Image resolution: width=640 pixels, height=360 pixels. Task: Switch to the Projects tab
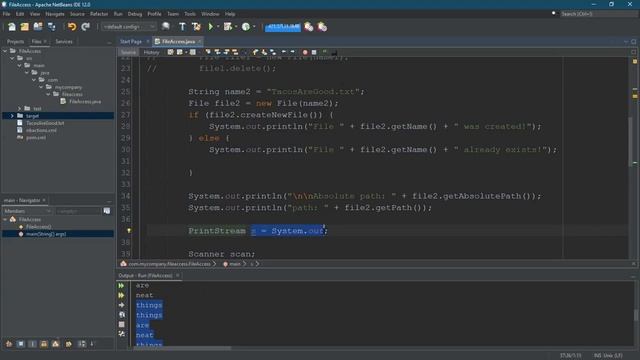[x=15, y=42]
